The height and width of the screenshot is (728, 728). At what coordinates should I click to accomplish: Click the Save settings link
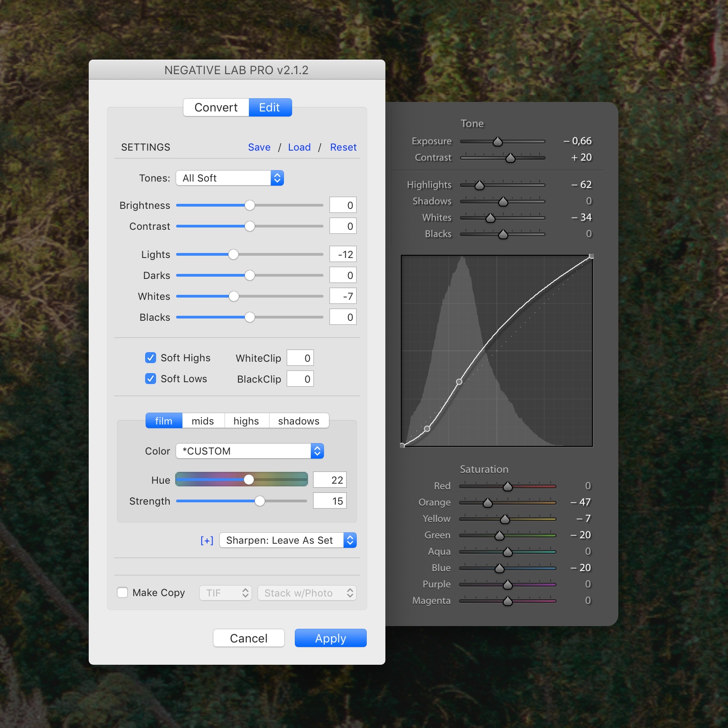coord(259,147)
